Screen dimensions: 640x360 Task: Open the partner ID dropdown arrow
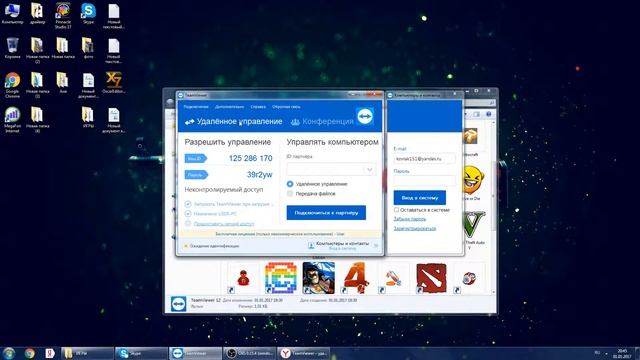[369, 169]
